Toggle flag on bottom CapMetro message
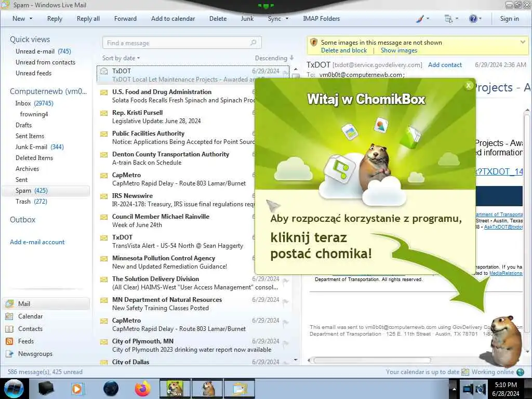This screenshot has width=532, height=399. [x=286, y=322]
